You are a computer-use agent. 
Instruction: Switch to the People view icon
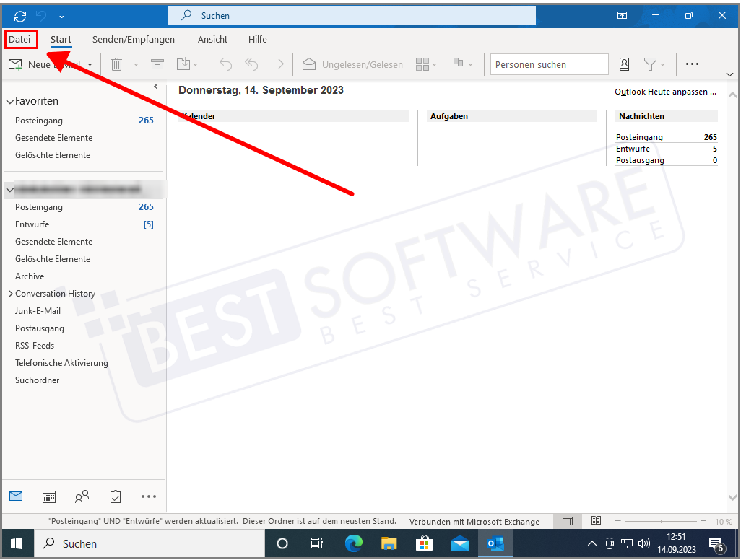82,496
